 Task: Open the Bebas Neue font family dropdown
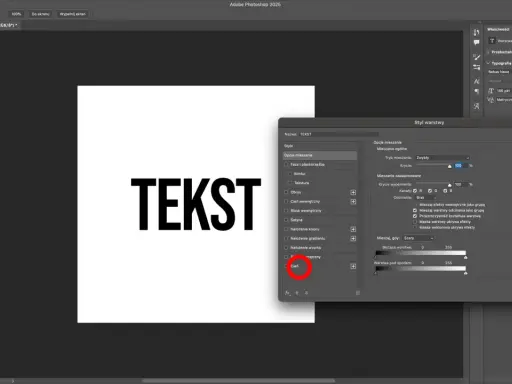coord(500,72)
